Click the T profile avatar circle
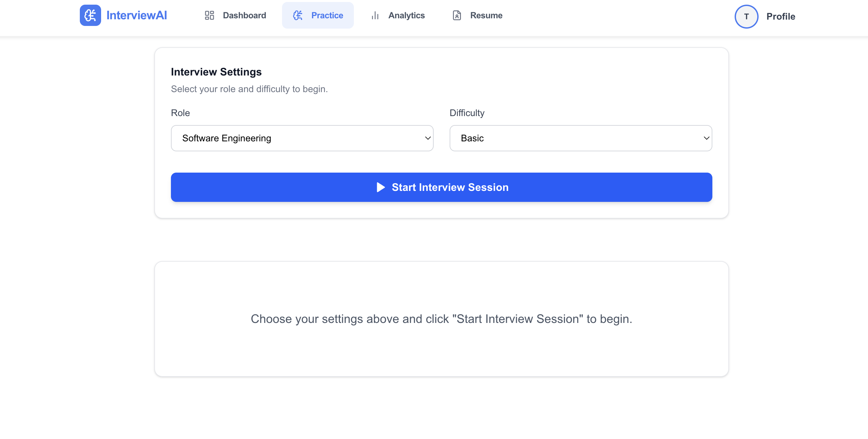 tap(746, 17)
